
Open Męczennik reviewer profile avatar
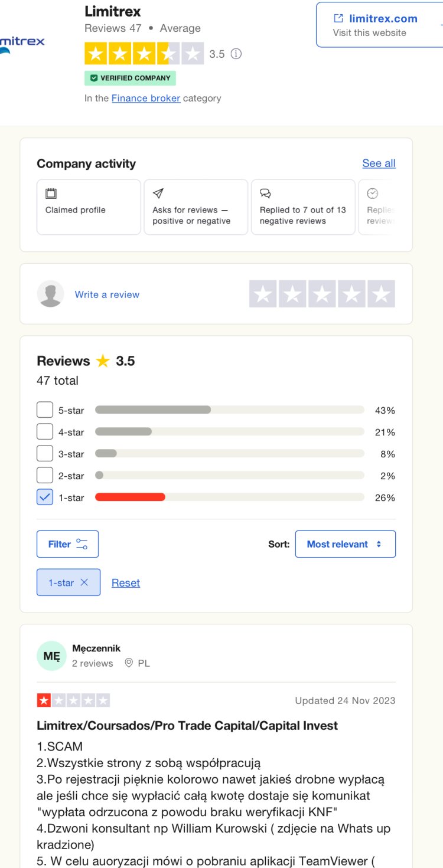point(51,656)
